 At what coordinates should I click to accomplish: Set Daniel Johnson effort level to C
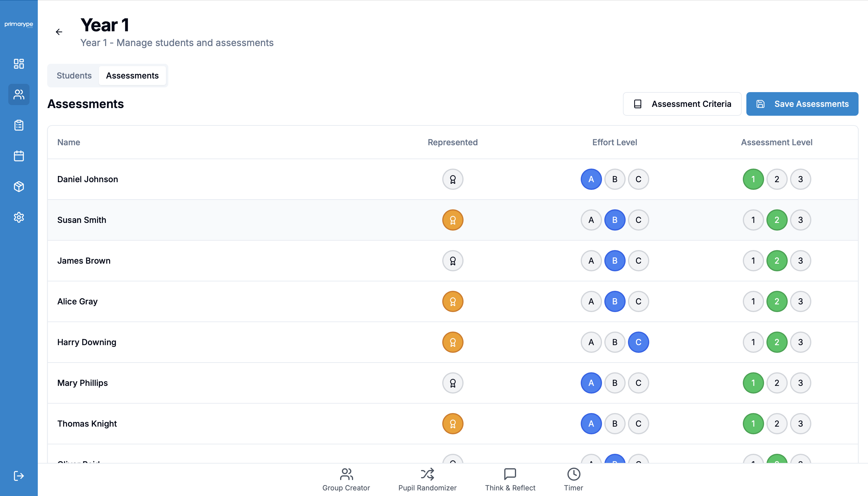point(638,179)
